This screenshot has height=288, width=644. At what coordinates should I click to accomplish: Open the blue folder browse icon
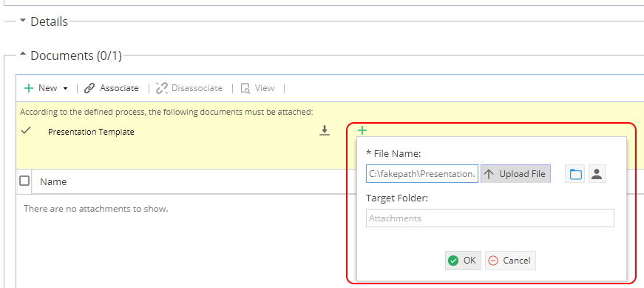point(575,174)
